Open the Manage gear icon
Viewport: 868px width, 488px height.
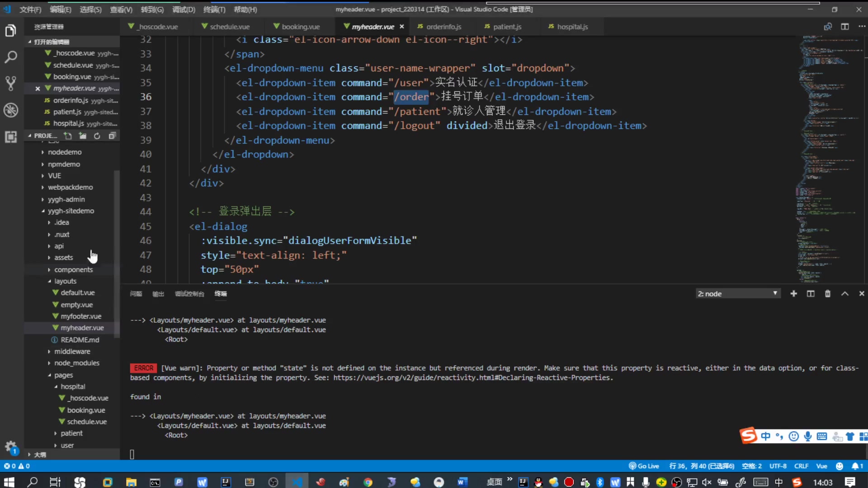pos(10,447)
